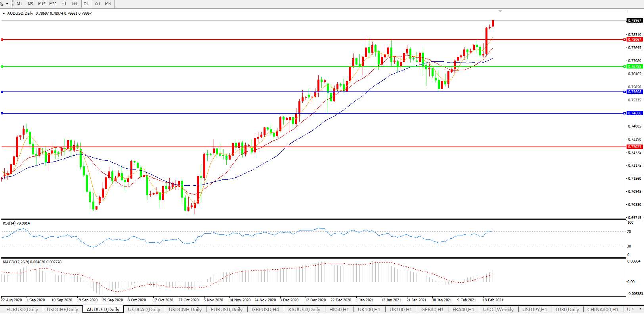Open the XAUUSD,Daily chart tab
Screen dimensions: 644x314
click(304, 309)
